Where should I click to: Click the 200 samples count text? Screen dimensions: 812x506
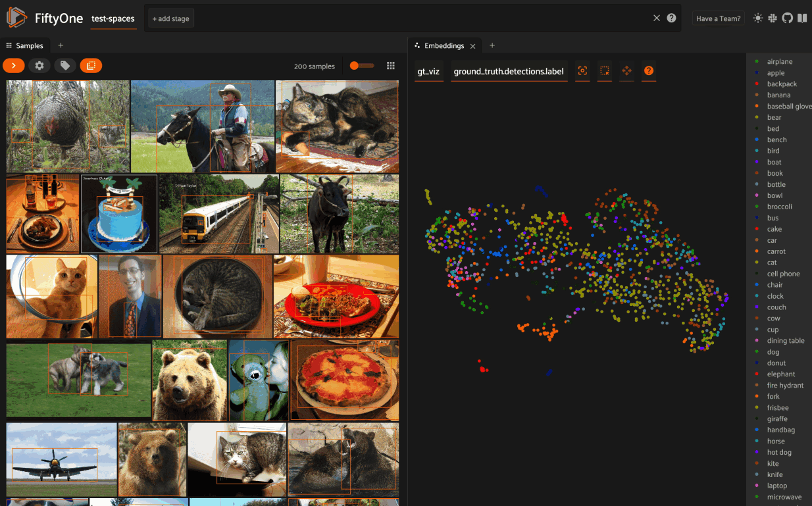(315, 66)
